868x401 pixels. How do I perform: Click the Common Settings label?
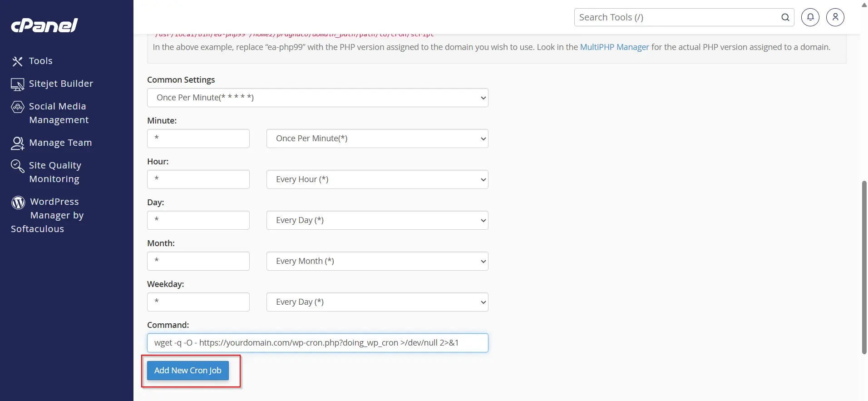[x=181, y=80]
